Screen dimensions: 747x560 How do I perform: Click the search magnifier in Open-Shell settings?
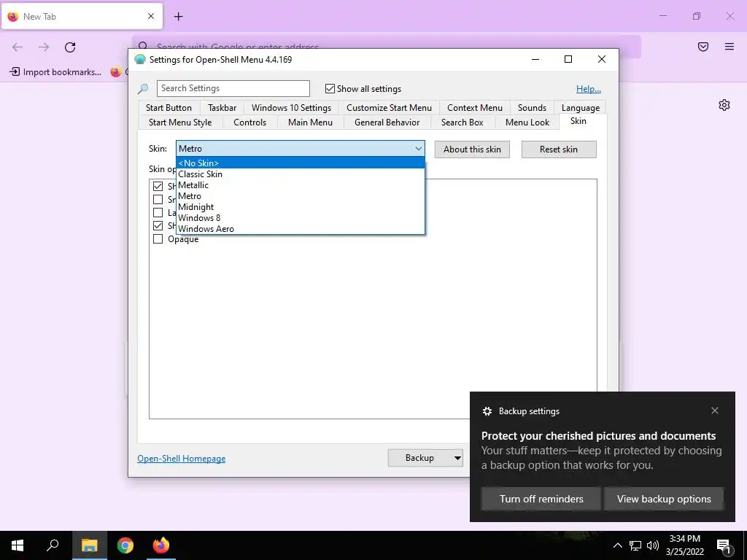pyautogui.click(x=143, y=88)
